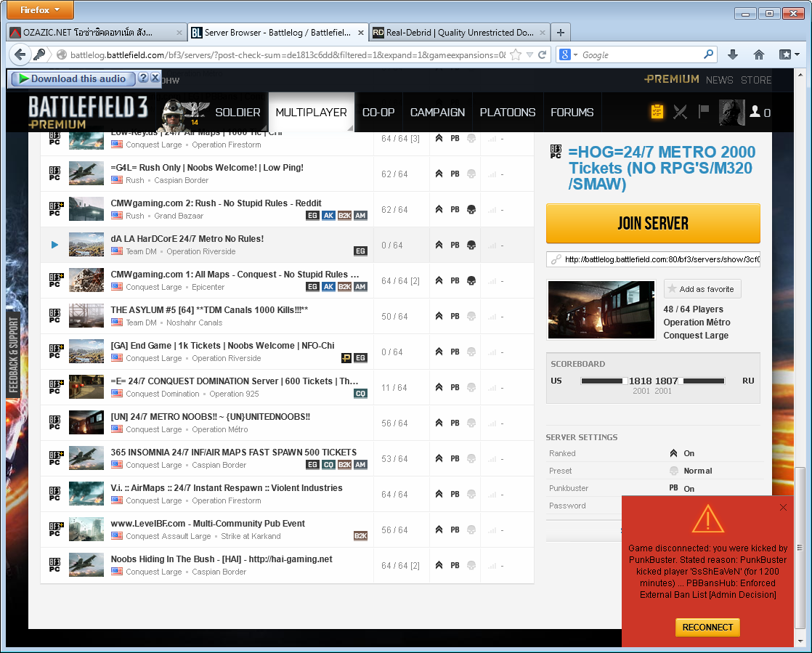Click the EG badge on dA LA HarDCorE row
The image size is (812, 653).
360,251
